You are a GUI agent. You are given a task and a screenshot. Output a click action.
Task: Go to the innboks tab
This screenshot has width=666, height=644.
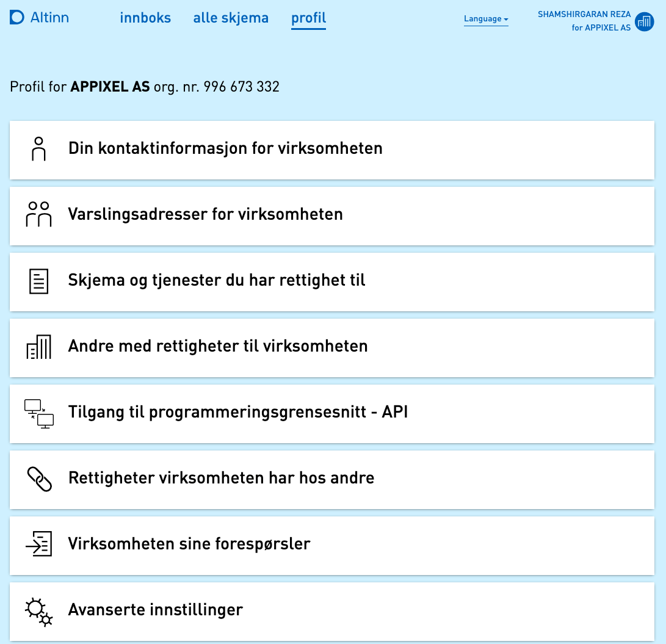pyautogui.click(x=145, y=18)
